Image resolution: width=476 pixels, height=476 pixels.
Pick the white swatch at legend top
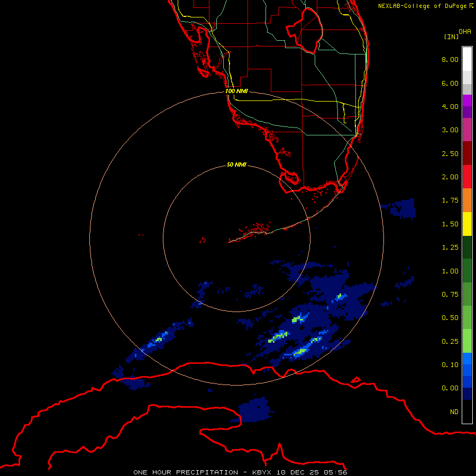pos(467,59)
